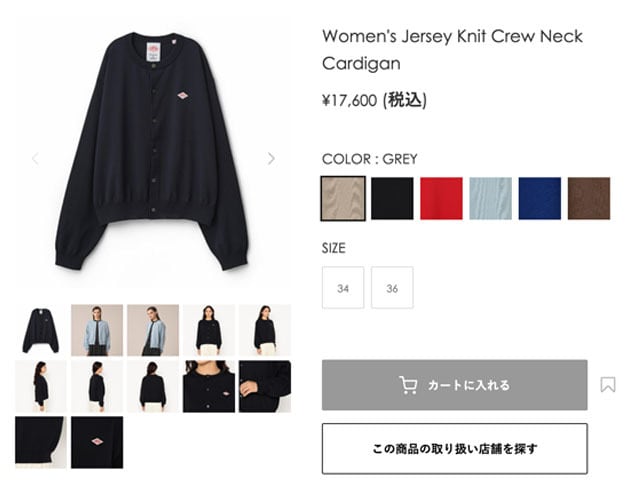Viewport: 640px width, 480px height.
Task: Click この商品の取り扱い店舗を探す store finder button
Action: tap(454, 449)
